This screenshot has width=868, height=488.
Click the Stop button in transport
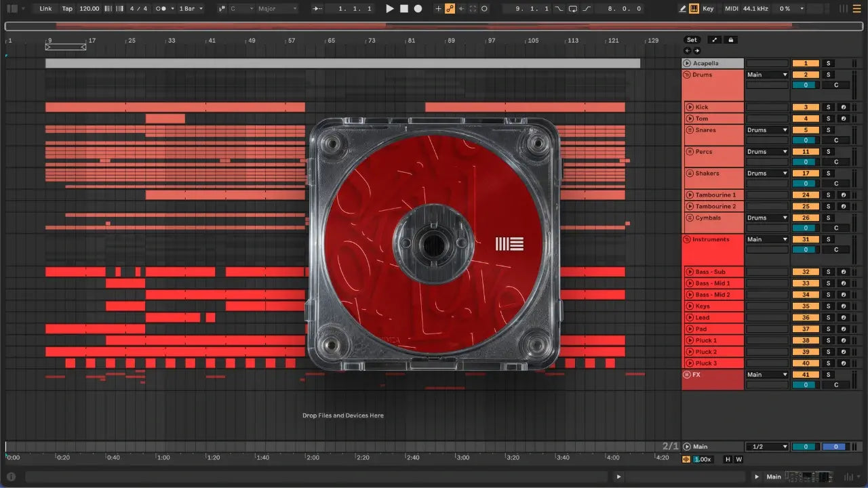[x=404, y=9]
